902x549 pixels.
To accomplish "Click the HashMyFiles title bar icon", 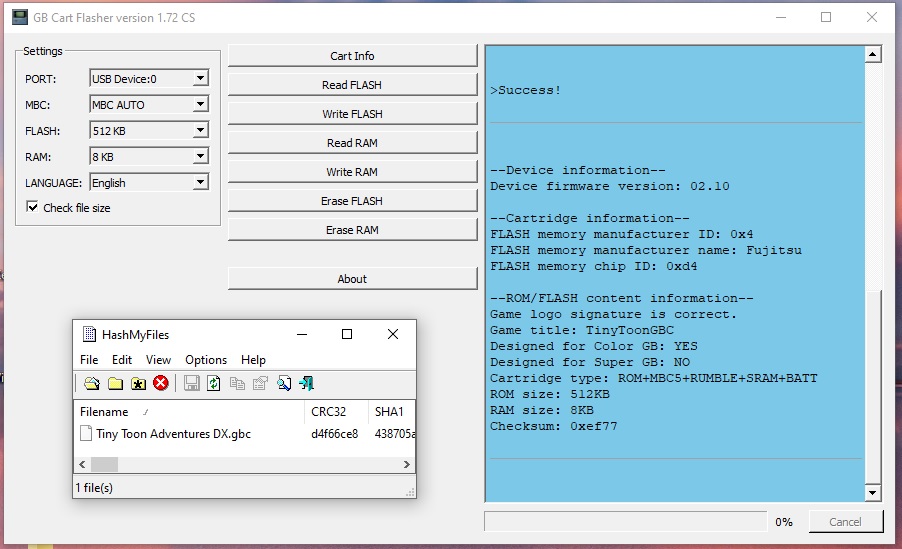I will (89, 334).
